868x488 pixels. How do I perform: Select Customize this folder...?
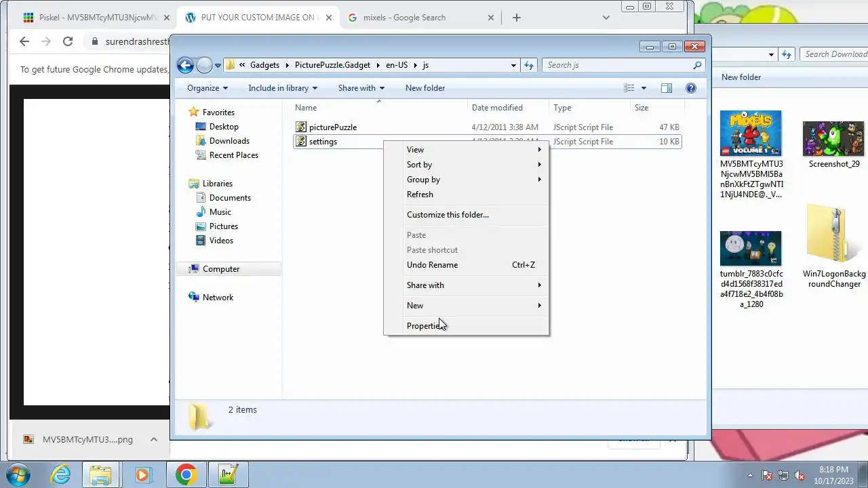466,215
